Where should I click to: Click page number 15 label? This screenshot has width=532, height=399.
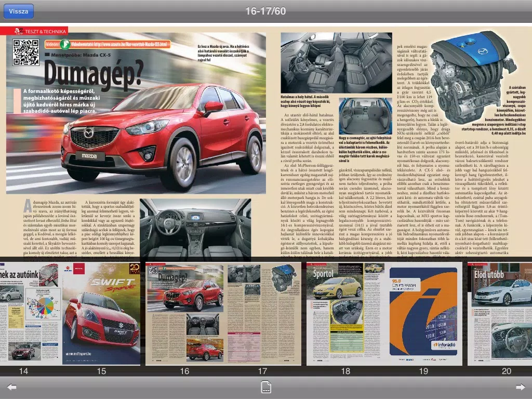tap(101, 371)
